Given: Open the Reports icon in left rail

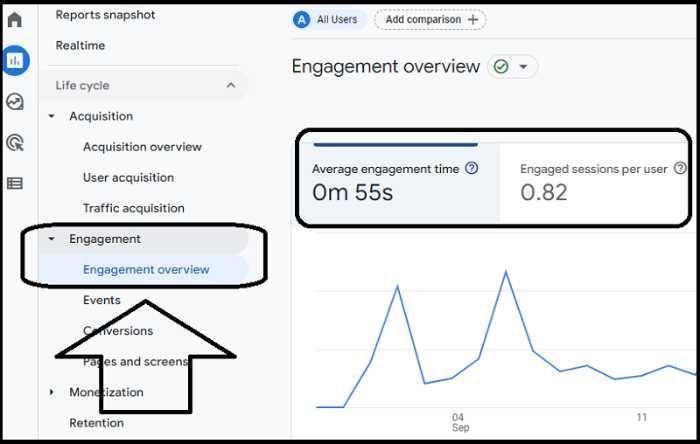Looking at the screenshot, I should click(x=15, y=61).
